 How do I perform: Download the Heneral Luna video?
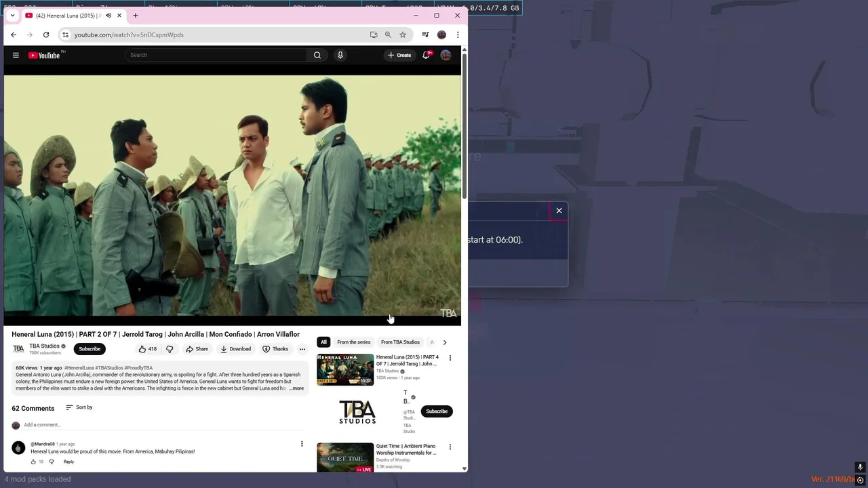(x=235, y=349)
